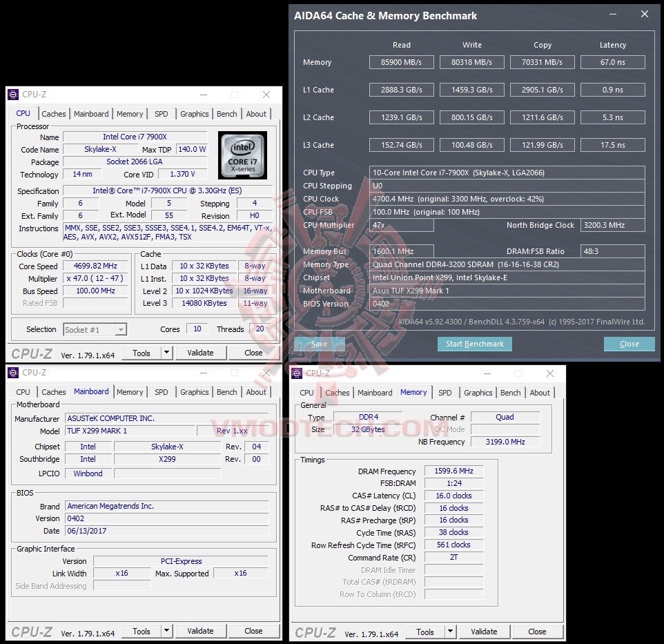
Task: Click L3 Cache Read value 152.74 GB/s
Action: (402, 145)
